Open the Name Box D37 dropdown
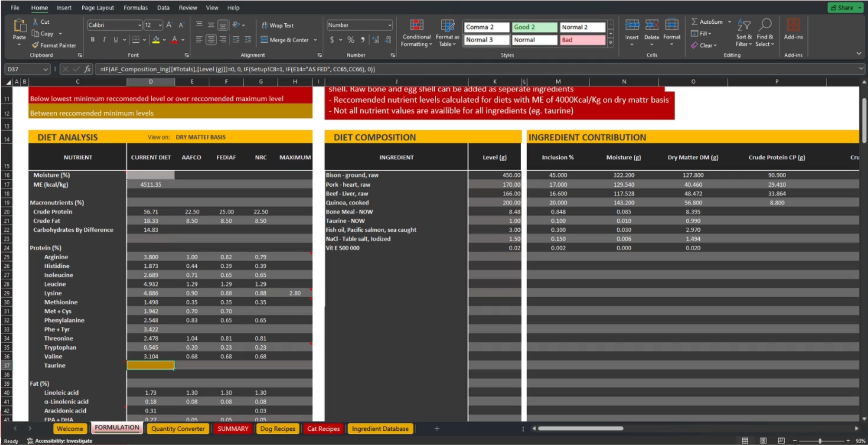 45,69
